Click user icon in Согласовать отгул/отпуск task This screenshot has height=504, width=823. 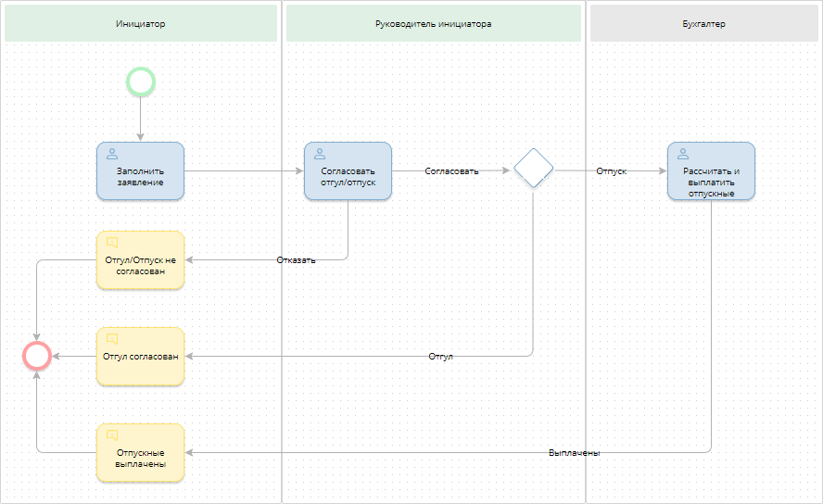pos(320,154)
